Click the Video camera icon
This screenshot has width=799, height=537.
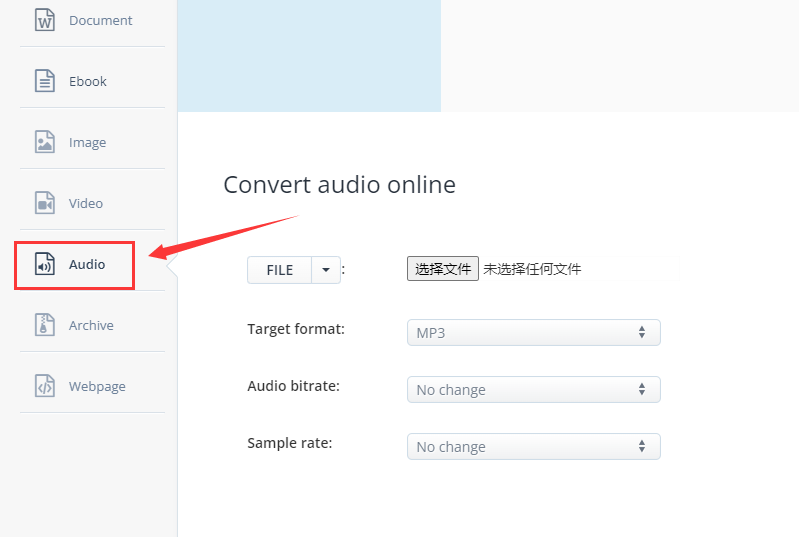pyautogui.click(x=44, y=203)
